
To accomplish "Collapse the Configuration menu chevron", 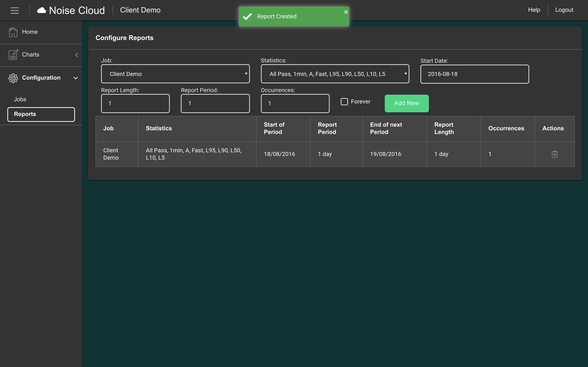I will (x=76, y=78).
